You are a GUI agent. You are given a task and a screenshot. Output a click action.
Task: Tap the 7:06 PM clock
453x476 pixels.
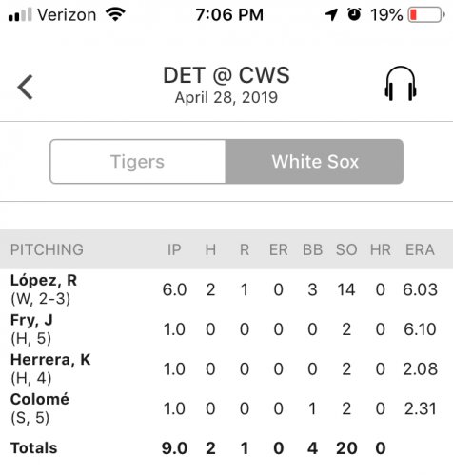click(229, 14)
